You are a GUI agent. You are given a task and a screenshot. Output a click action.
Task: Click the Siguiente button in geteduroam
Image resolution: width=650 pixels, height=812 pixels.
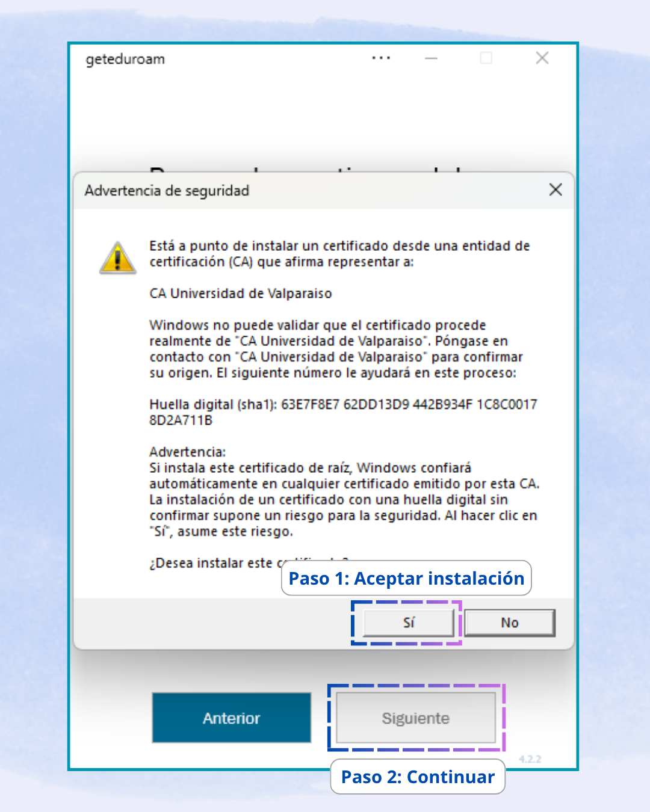pos(416,718)
